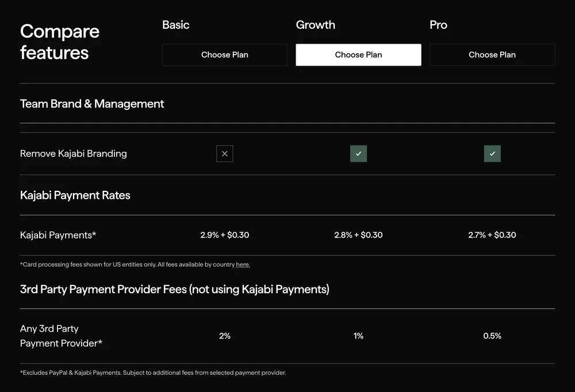Click the 'Team Brand & Management' section heading
Image resolution: width=575 pixels, height=392 pixels.
(92, 104)
